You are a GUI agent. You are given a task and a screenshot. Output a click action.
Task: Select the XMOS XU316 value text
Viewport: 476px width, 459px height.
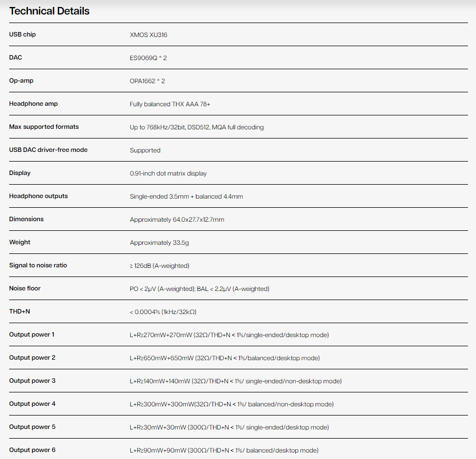(149, 35)
